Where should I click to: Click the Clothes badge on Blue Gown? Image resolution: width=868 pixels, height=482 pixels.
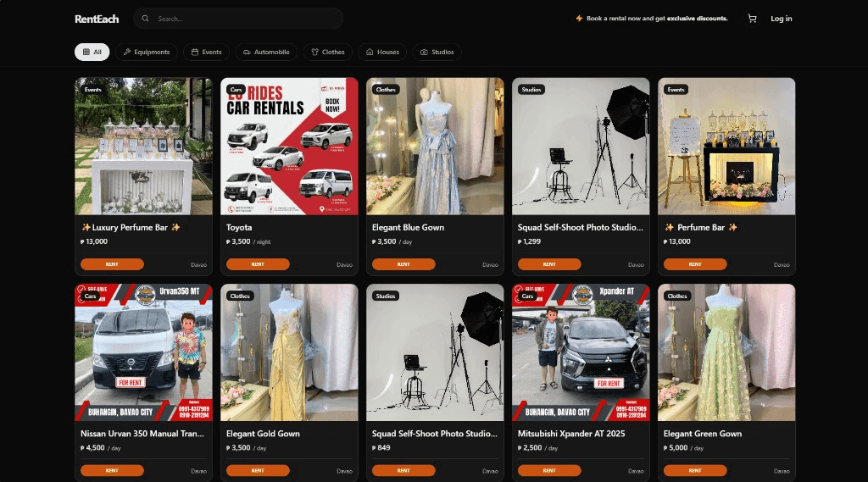coord(386,90)
